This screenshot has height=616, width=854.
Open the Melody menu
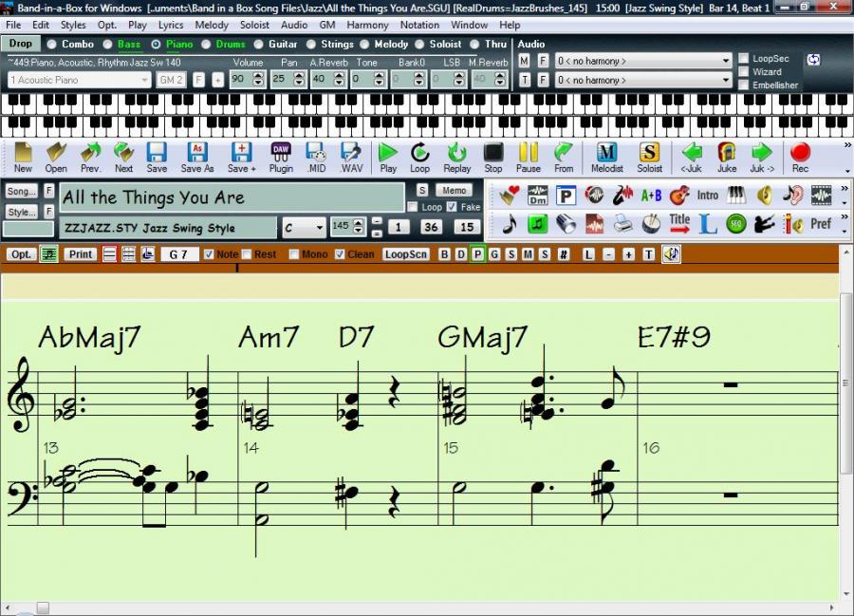coord(212,25)
